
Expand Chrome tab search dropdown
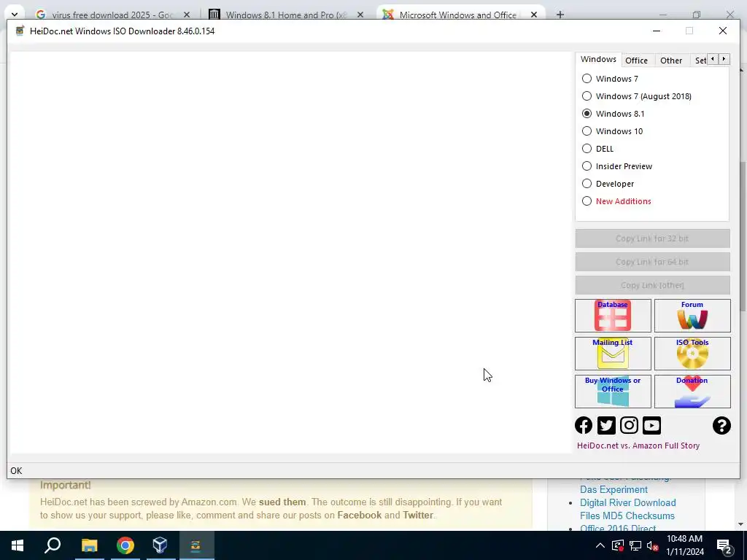15,15
